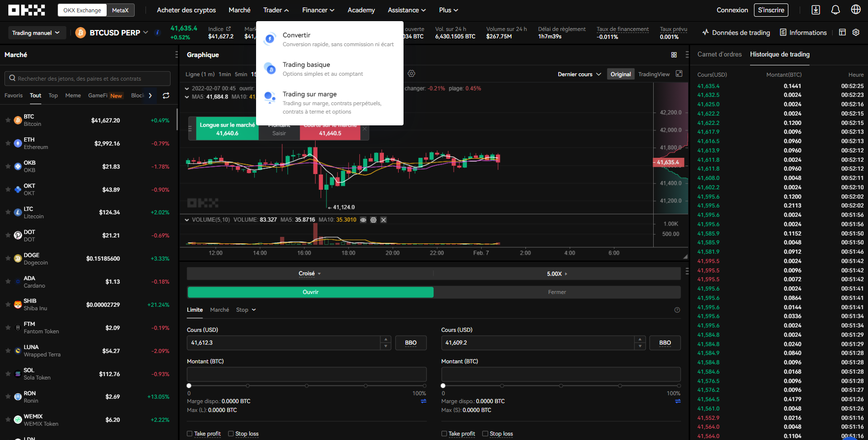
Task: Switch chart grid layout icon
Action: 674,55
